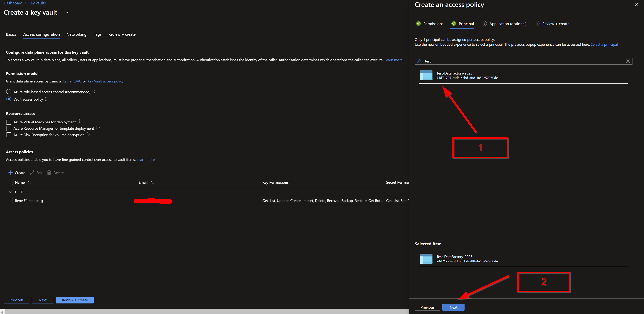This screenshot has width=644, height=314.
Task: Click the step 4 circle for Review + create
Action: [537, 23]
